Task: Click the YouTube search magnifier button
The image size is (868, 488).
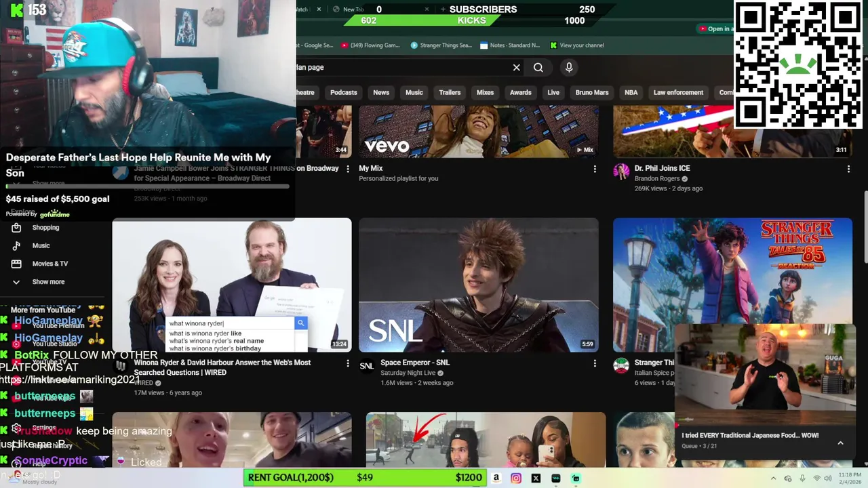Action: (x=538, y=67)
